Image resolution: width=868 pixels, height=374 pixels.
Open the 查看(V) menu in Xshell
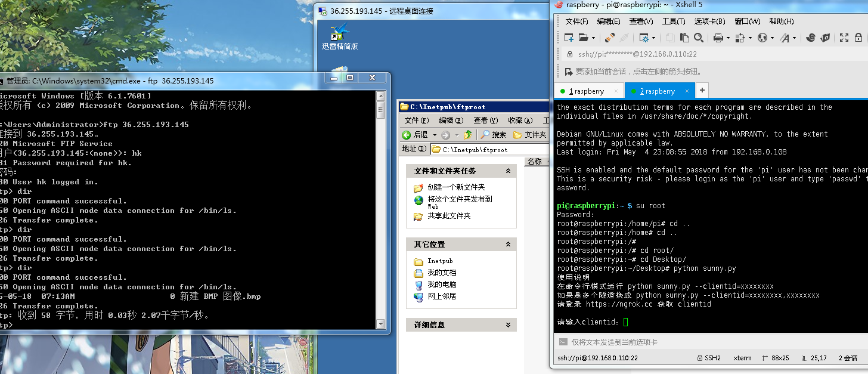tap(641, 21)
